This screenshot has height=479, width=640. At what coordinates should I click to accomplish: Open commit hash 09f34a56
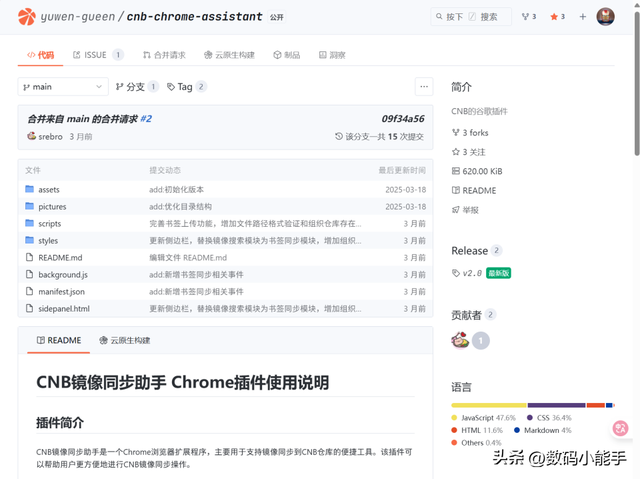pos(403,119)
